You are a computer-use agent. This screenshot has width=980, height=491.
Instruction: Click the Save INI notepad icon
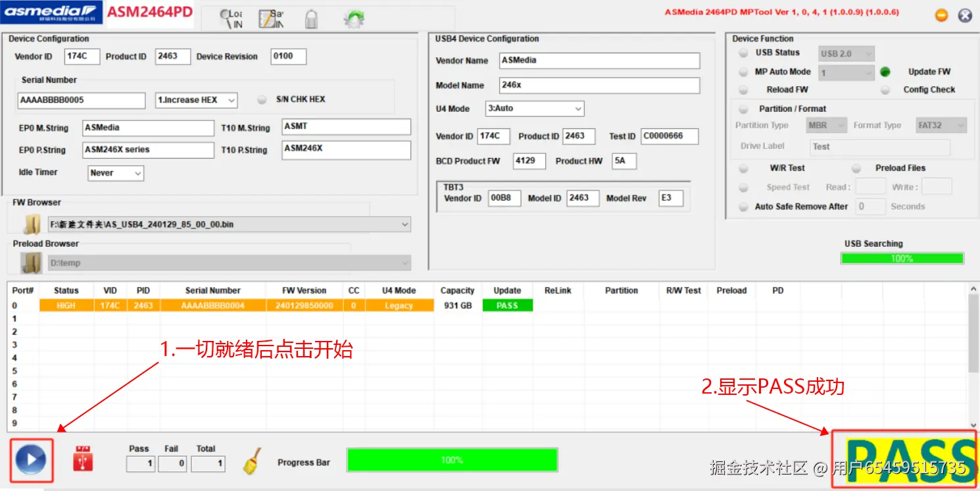tap(271, 18)
